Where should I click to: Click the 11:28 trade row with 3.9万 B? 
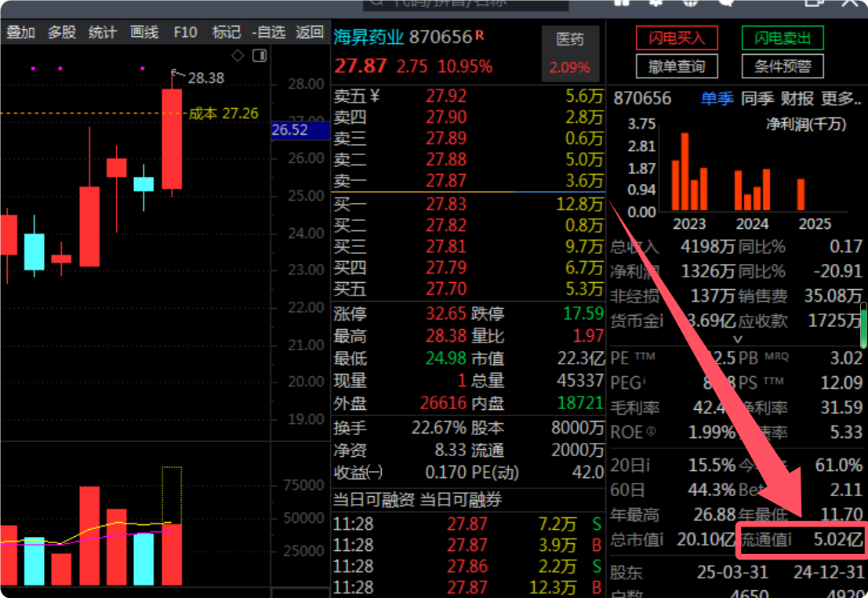tap(468, 545)
